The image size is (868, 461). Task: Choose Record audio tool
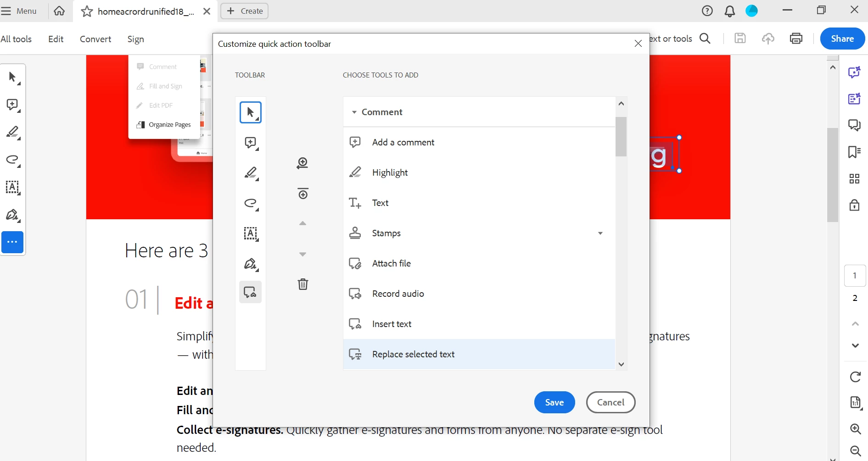479,294
